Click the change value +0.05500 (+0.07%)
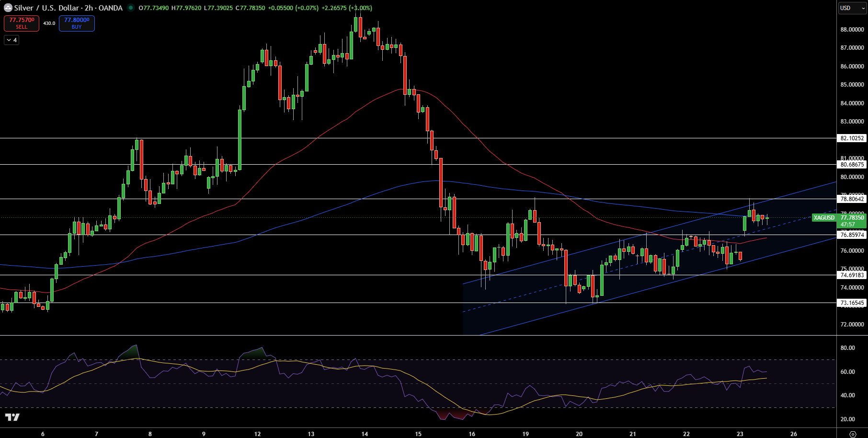This screenshot has height=438, width=868. tap(293, 8)
